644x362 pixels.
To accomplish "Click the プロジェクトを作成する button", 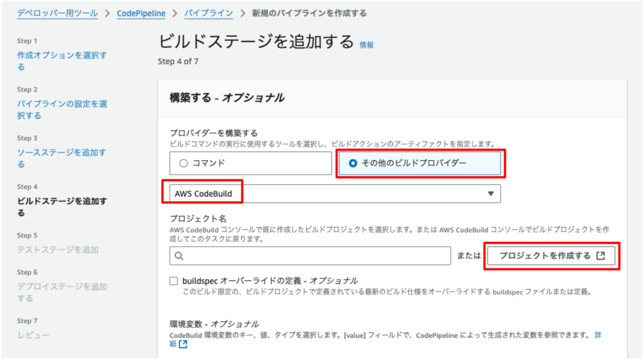I will click(x=551, y=256).
